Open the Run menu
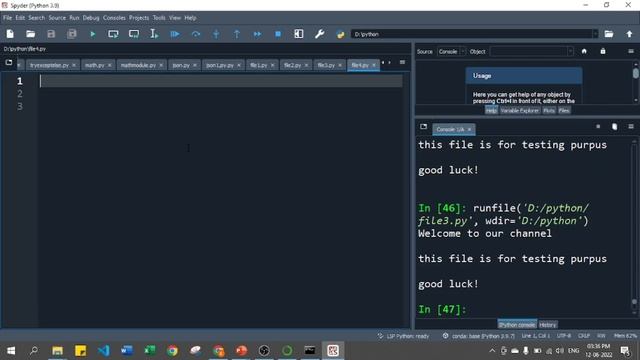 74,18
